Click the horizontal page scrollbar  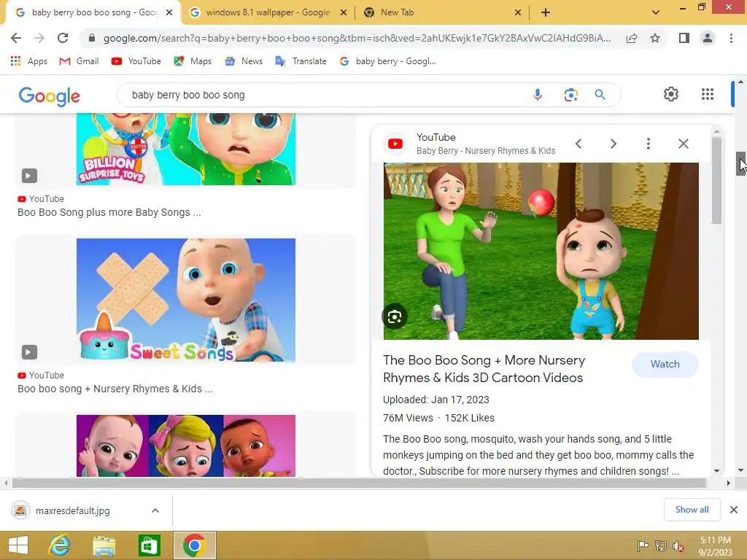point(359,483)
